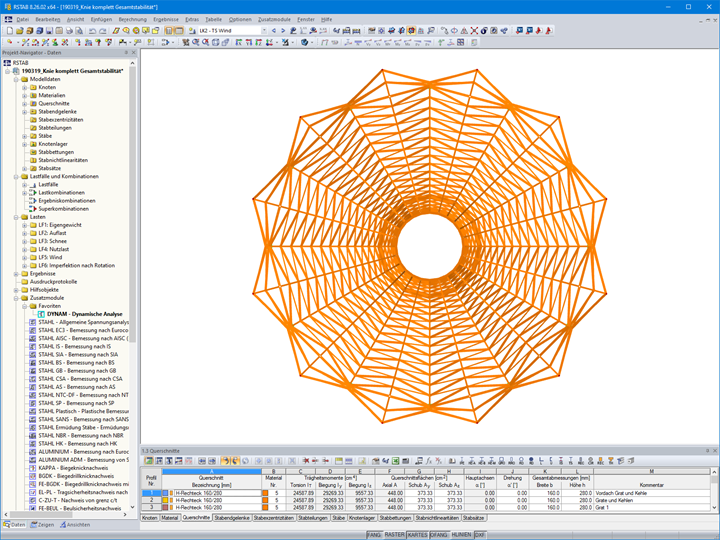The image size is (720, 540).
Task: Click yellow color swatch in cross-section row 2
Action: [165, 501]
